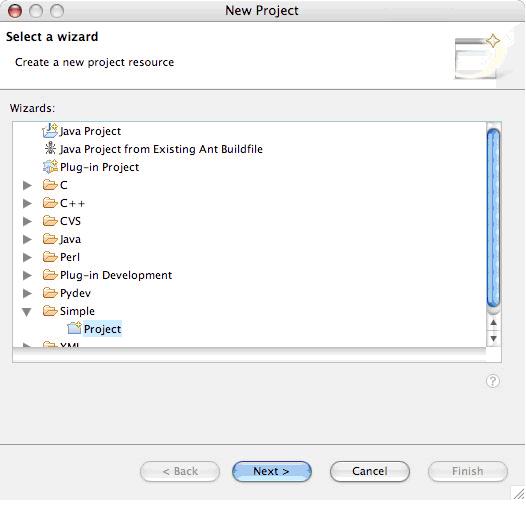Expand the C category
Image resolution: width=526 pixels, height=506 pixels.
click(27, 185)
